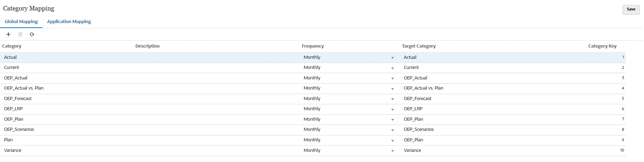Click the Category Key column header
Viewport: 644px width, 162px height.
(x=602, y=46)
